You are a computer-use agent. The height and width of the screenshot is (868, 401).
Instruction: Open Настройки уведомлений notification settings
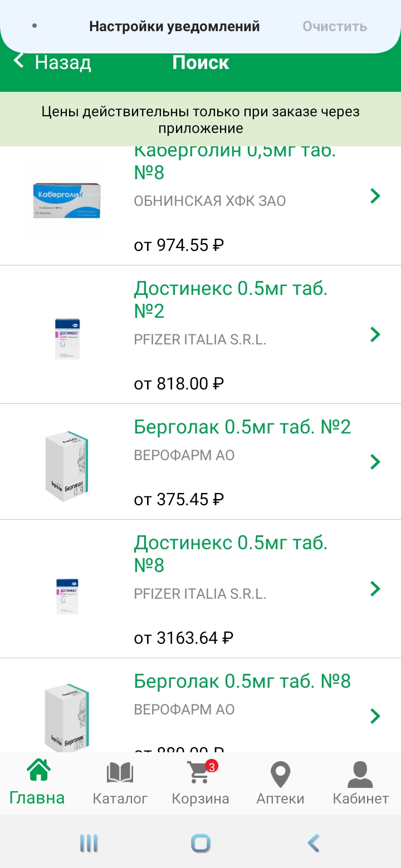(174, 26)
